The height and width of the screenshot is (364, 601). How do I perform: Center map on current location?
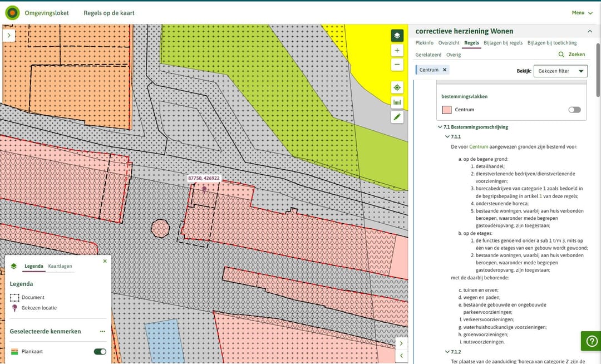coord(397,88)
